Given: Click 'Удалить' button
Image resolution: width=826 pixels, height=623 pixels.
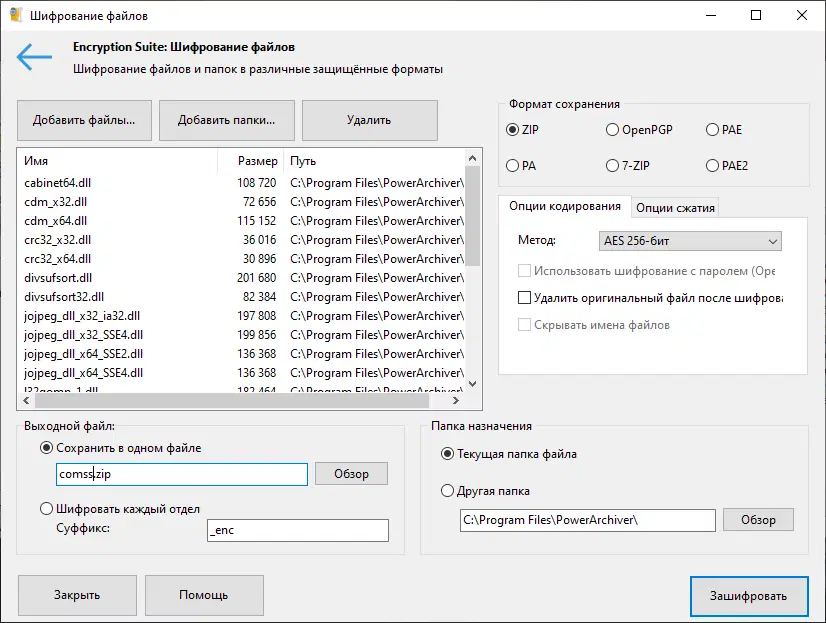Looking at the screenshot, I should 369,120.
